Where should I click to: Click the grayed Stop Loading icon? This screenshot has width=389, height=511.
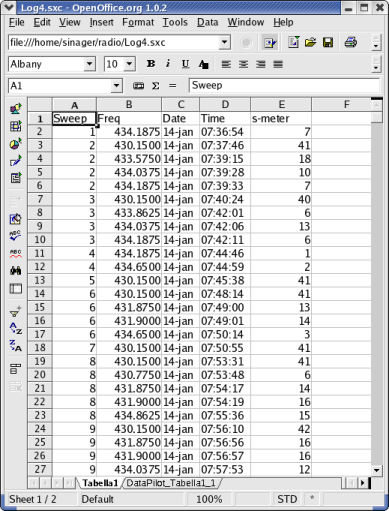(246, 43)
